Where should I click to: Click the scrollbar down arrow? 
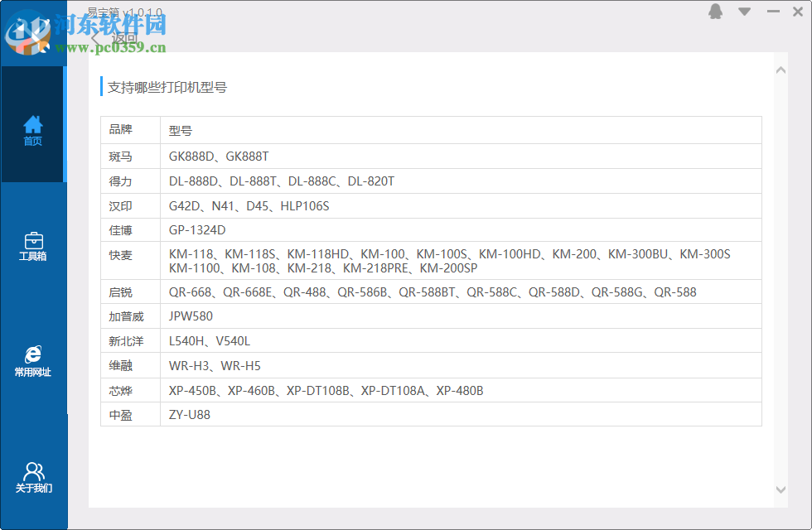(781, 489)
